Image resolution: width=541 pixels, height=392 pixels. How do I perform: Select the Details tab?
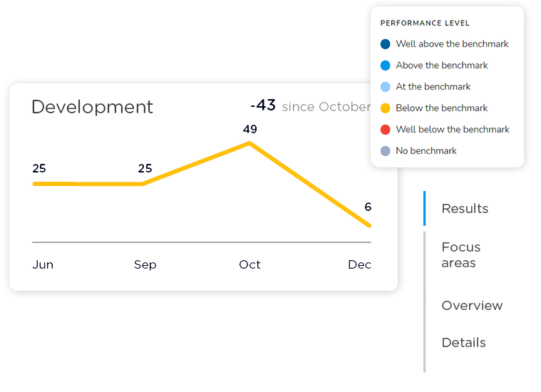click(463, 343)
